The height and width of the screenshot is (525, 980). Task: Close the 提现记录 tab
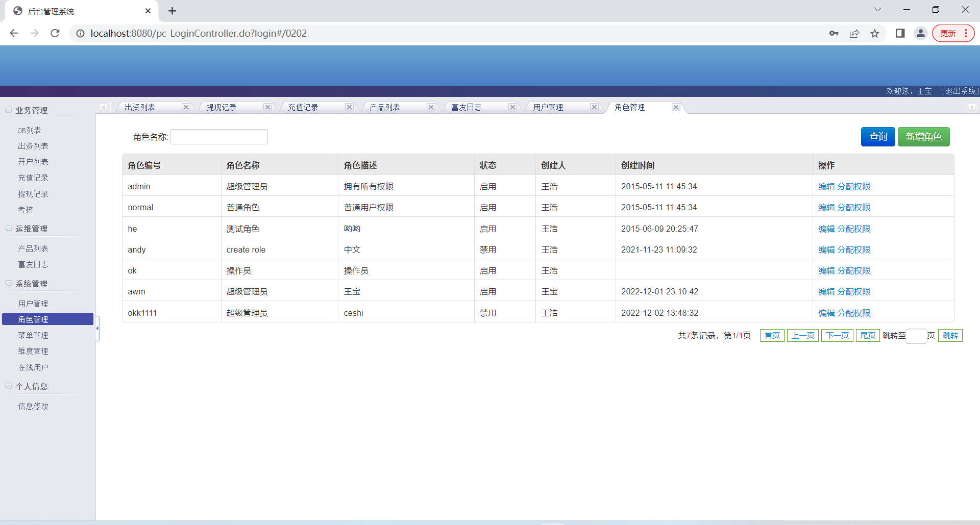click(x=267, y=107)
